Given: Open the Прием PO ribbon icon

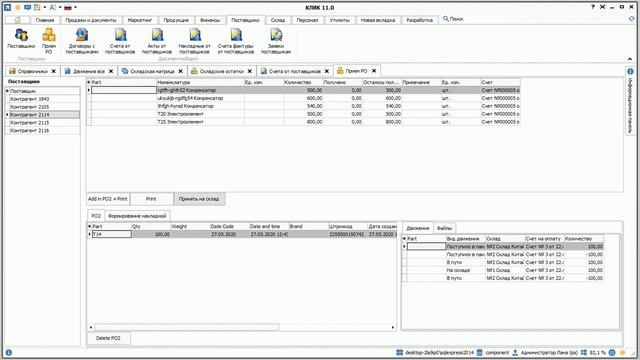Looking at the screenshot, I should (49, 41).
